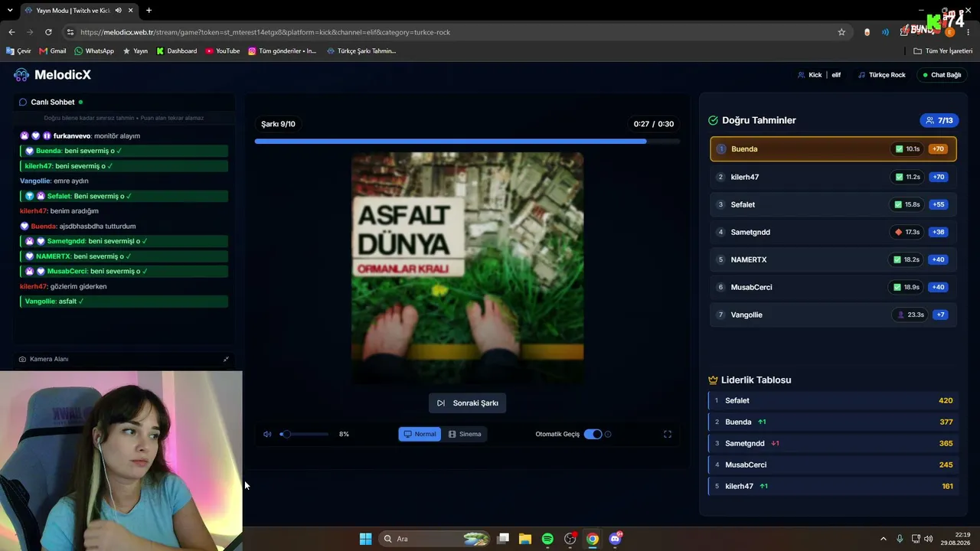
Task: Switch to Sinema view mode
Action: [465, 434]
